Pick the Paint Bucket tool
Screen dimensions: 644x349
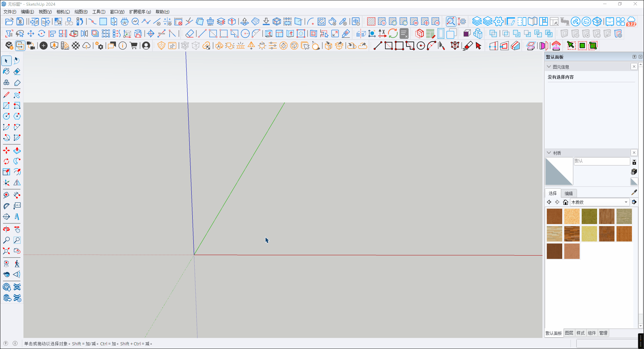(6, 71)
